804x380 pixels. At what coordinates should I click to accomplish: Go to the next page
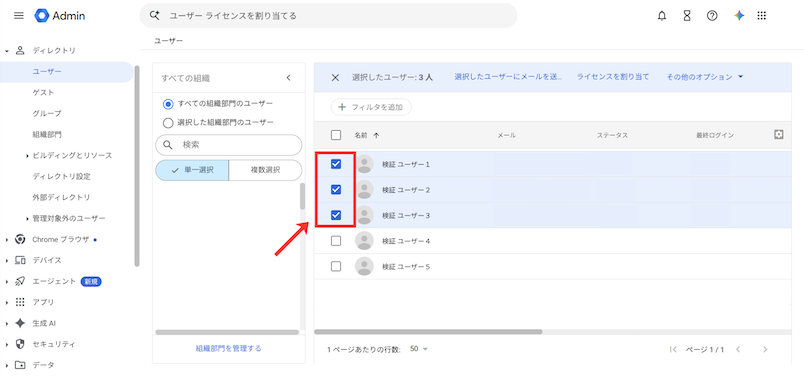point(765,349)
